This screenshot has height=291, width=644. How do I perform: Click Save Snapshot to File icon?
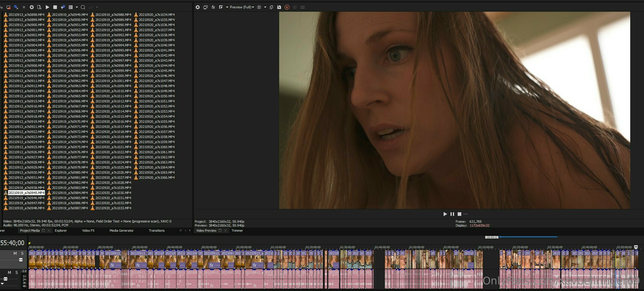pos(279,7)
